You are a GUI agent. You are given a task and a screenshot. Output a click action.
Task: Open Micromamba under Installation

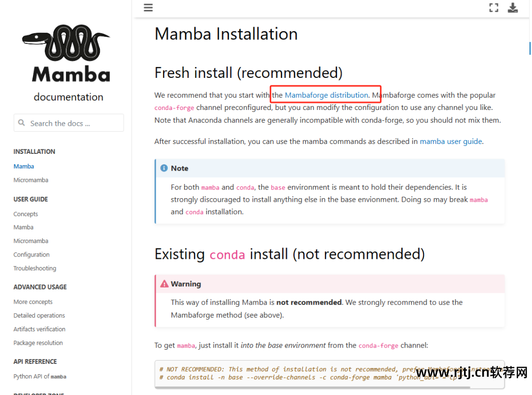31,180
